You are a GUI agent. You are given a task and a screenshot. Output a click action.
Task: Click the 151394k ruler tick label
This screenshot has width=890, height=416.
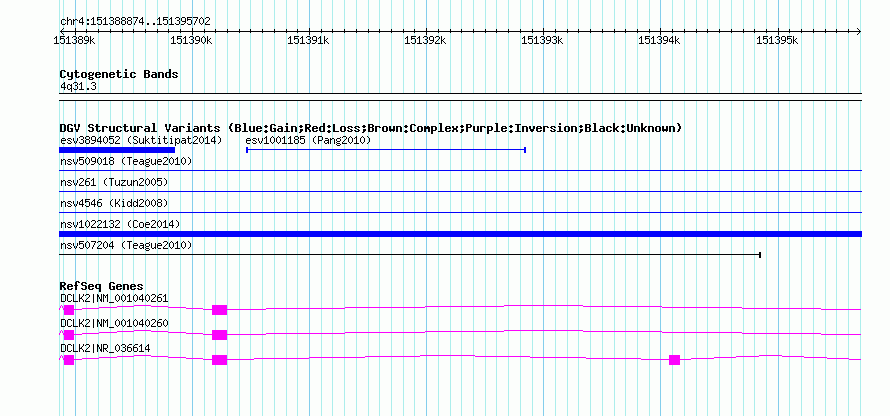pyautogui.click(x=660, y=40)
